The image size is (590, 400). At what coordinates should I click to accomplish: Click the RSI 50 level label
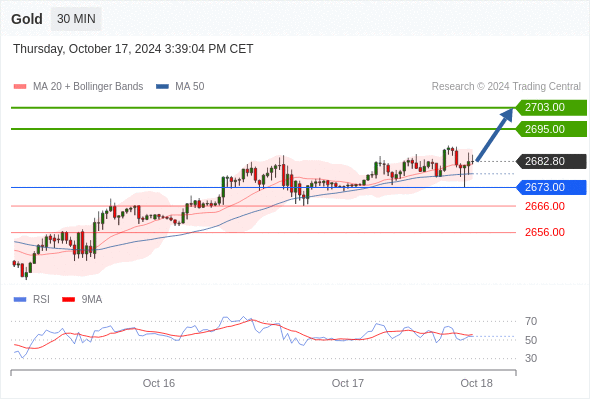pos(531,340)
